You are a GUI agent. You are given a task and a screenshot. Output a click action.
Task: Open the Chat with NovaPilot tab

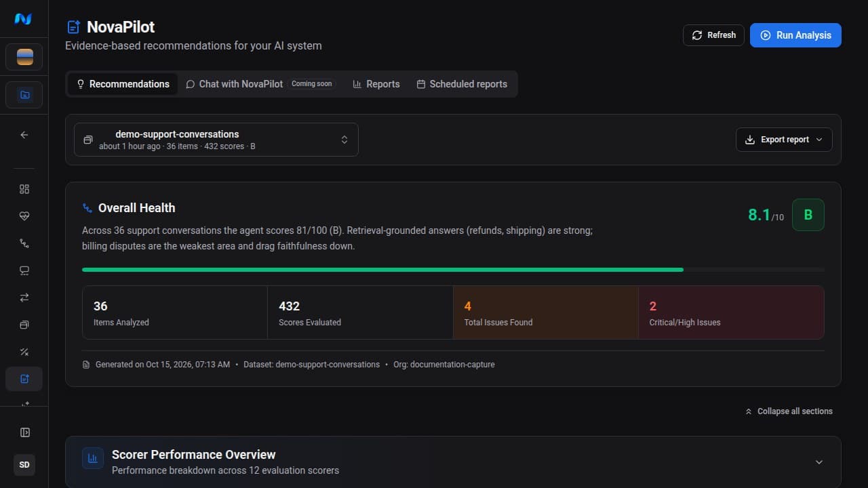coord(260,84)
